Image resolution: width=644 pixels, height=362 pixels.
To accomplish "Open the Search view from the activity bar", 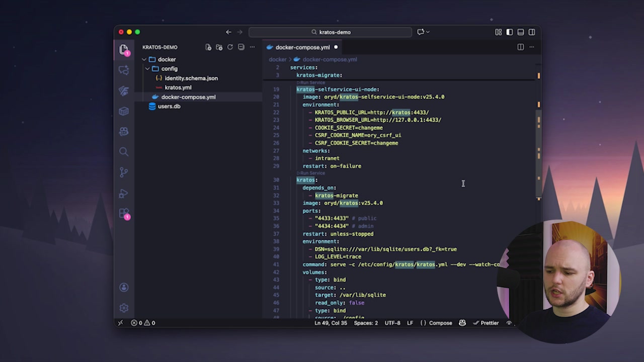I will 124,151.
